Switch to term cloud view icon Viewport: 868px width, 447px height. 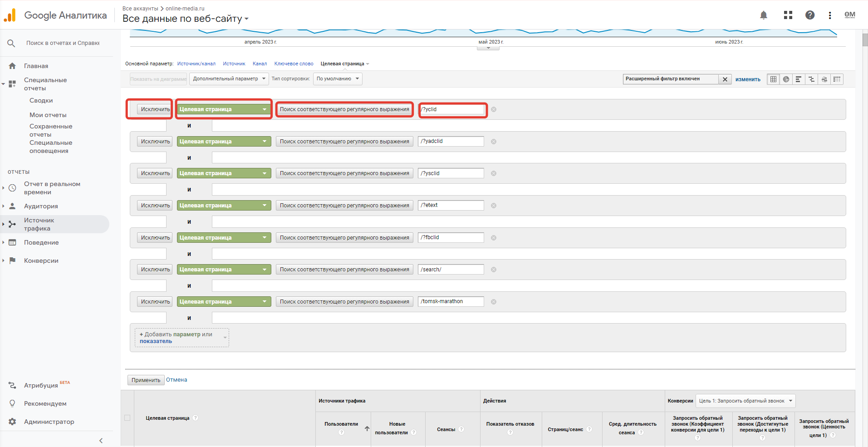coord(824,79)
